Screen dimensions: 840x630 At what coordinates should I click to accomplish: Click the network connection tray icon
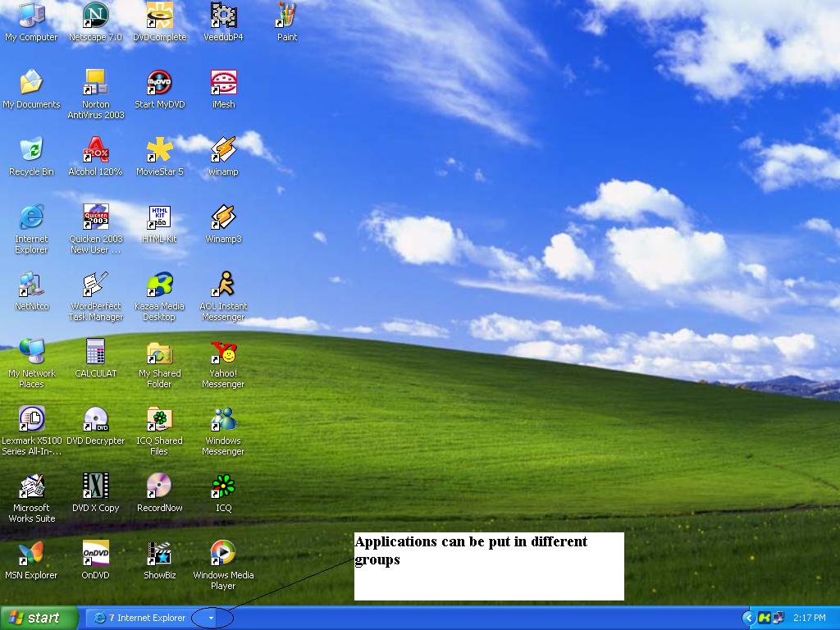click(778, 619)
